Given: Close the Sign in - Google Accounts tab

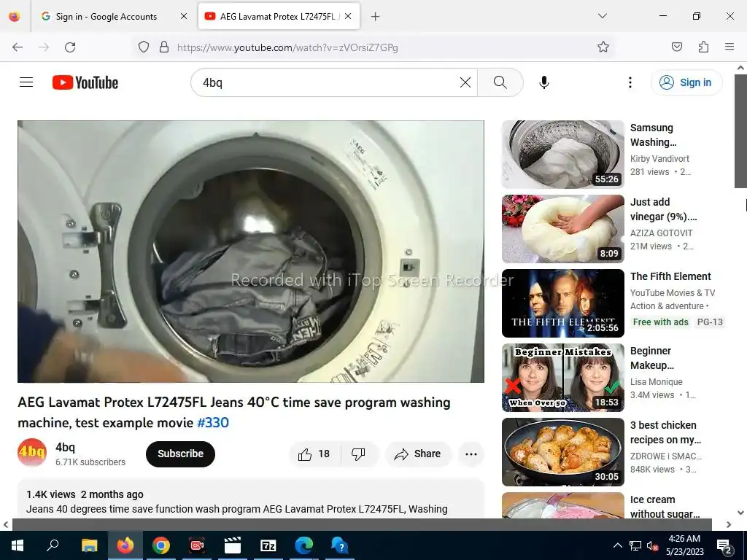Looking at the screenshot, I should 184,16.
